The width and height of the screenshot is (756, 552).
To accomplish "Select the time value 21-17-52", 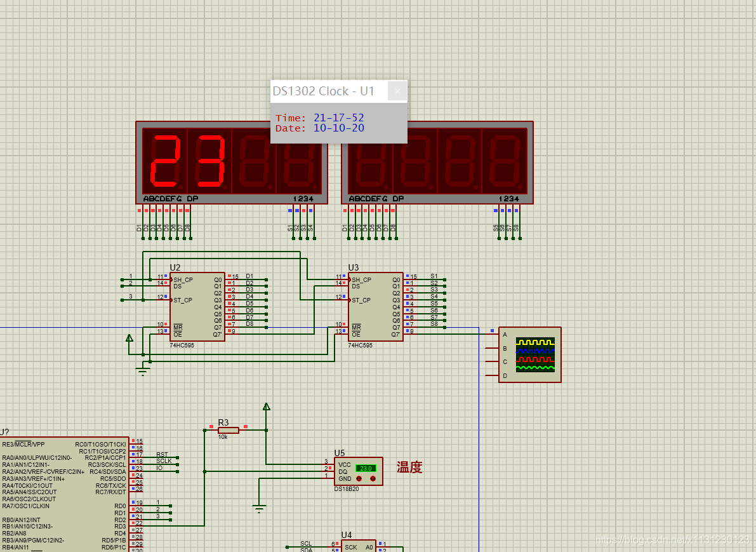I will point(338,118).
